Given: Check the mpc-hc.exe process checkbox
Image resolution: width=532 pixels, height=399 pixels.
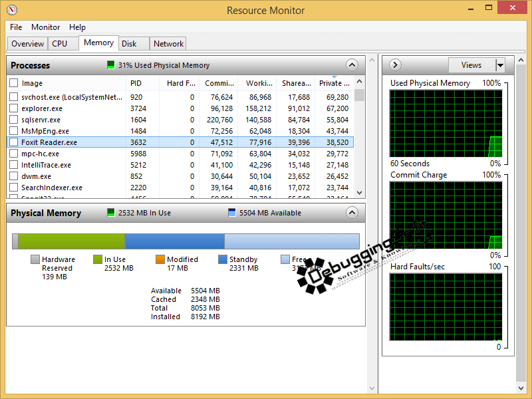Looking at the screenshot, I should 13,154.
